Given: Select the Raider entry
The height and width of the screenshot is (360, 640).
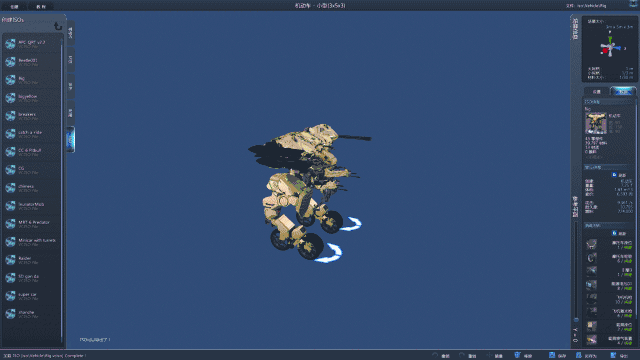Looking at the screenshot, I should point(32,259).
